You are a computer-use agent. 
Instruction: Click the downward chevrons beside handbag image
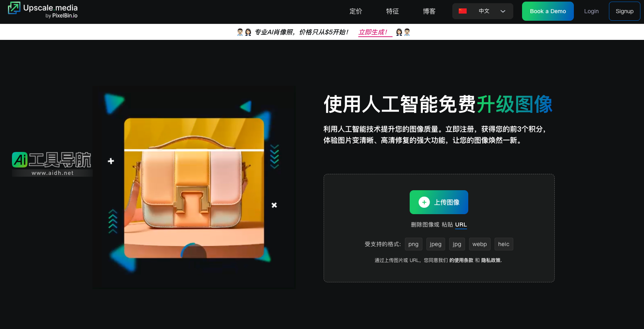click(274, 157)
